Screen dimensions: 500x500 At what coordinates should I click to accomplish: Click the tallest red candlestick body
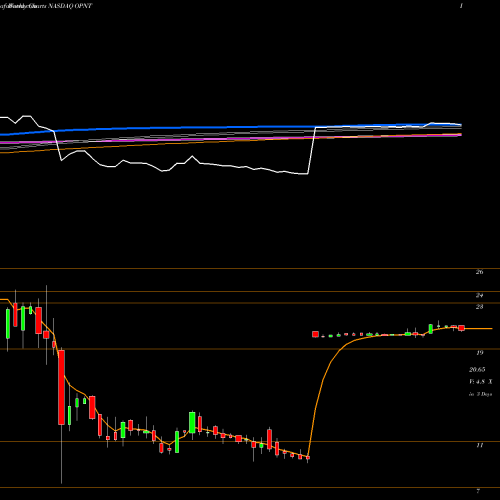pos(61,387)
